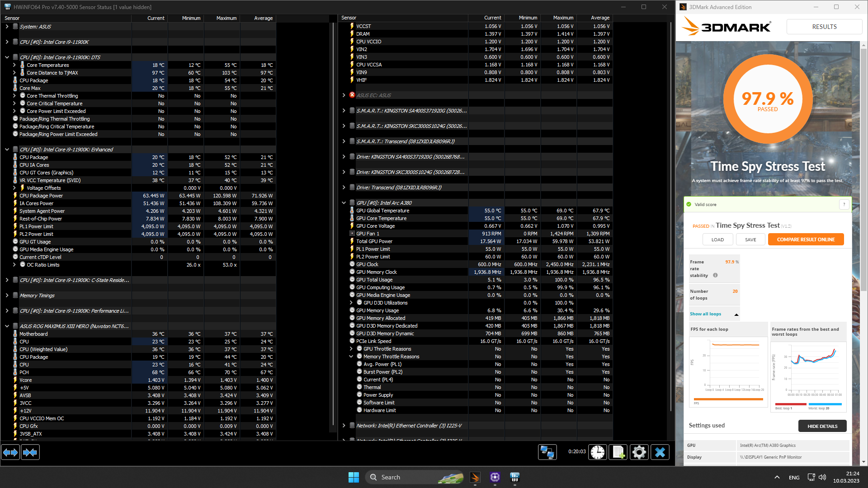Open the RESULTS tab in 3DMark
Viewport: 868px width, 488px height.
824,27
